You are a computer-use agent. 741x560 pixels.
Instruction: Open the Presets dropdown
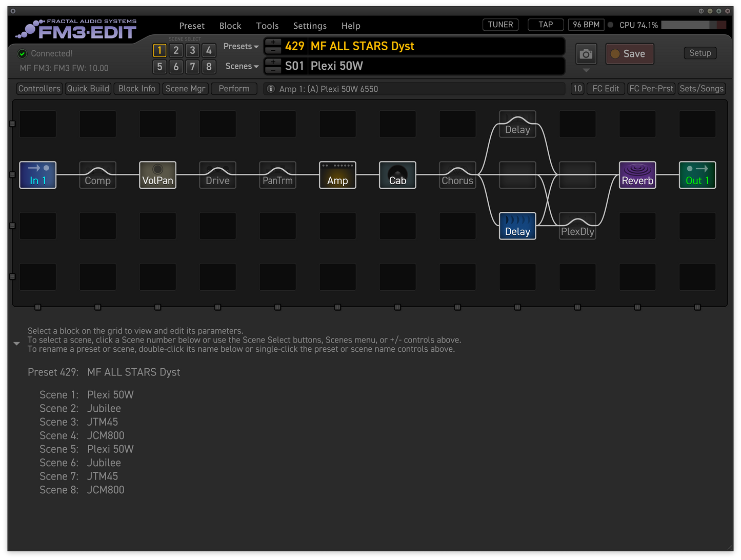241,46
